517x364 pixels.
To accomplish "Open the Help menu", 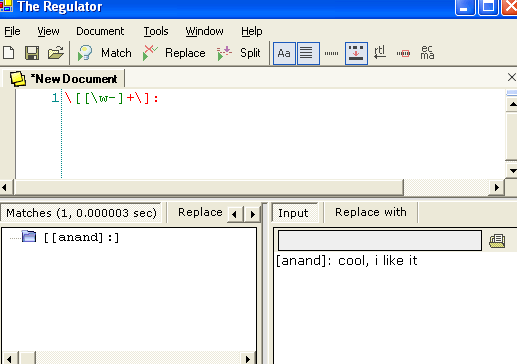I will 252,31.
